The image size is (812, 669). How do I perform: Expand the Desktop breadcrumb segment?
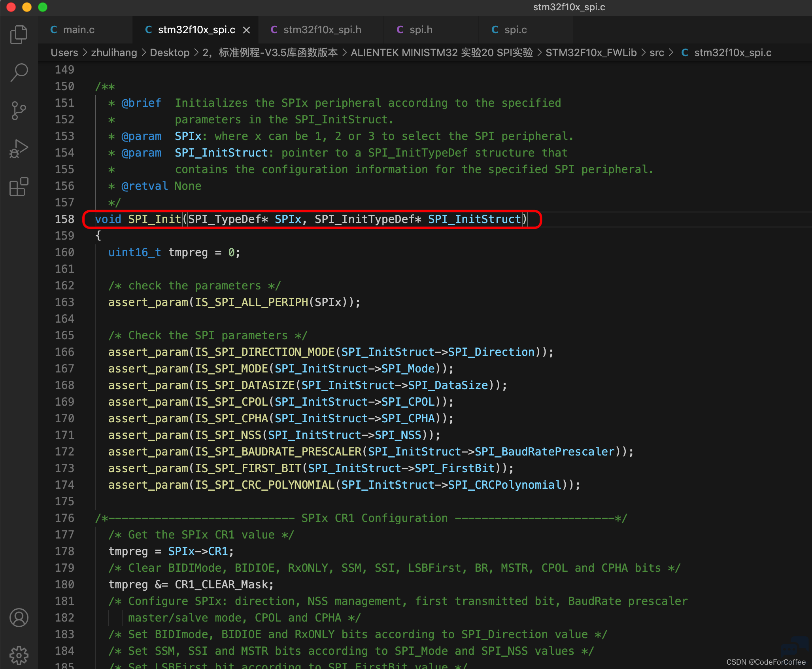[170, 53]
